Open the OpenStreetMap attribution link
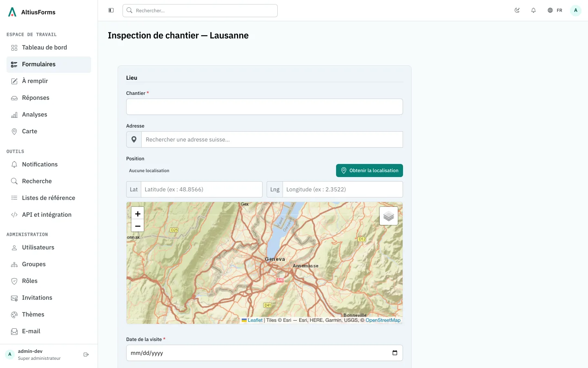This screenshot has width=588, height=368. click(383, 320)
